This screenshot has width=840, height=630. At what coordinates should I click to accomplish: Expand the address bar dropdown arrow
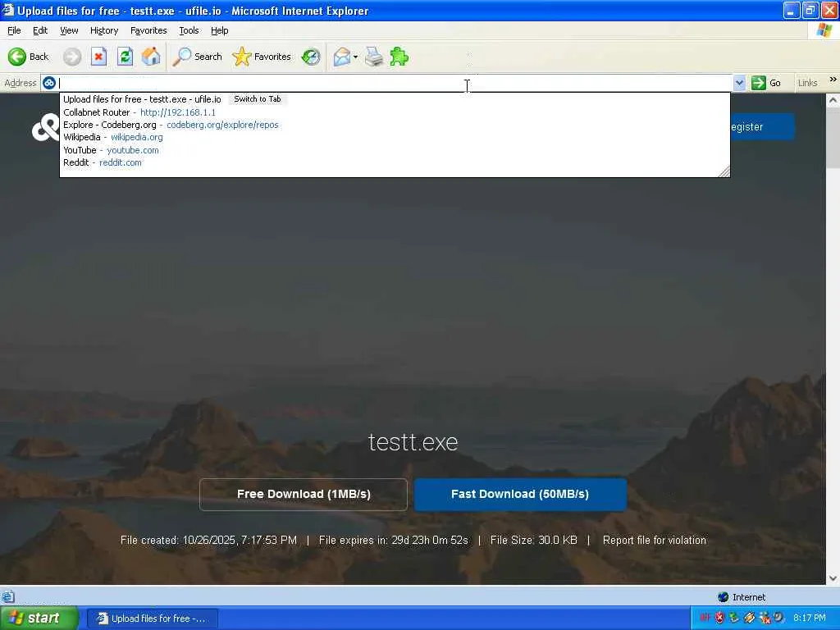pyautogui.click(x=739, y=83)
